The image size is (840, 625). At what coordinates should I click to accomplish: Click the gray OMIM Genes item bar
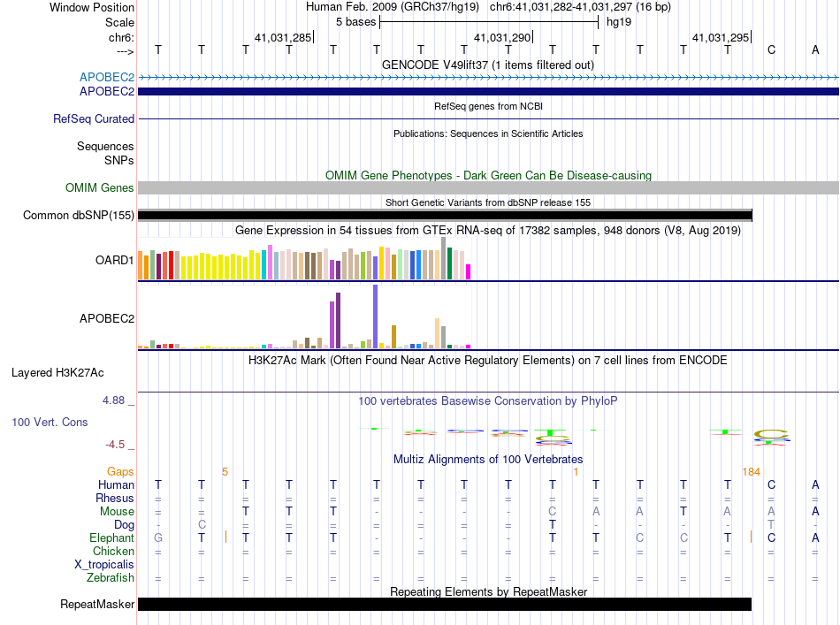coord(488,188)
